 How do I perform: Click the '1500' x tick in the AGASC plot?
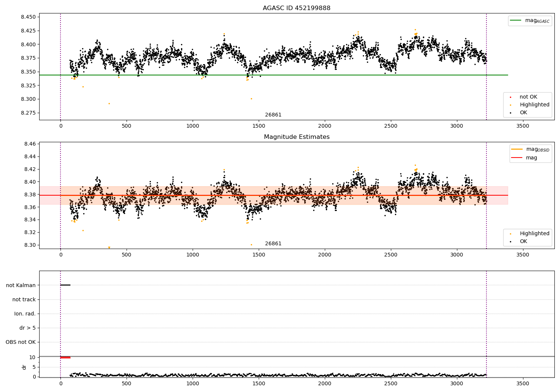pyautogui.click(x=259, y=126)
